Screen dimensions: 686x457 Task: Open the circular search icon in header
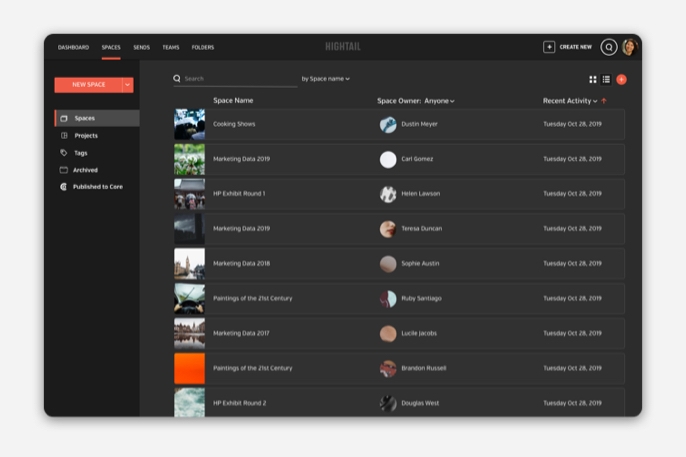point(609,47)
